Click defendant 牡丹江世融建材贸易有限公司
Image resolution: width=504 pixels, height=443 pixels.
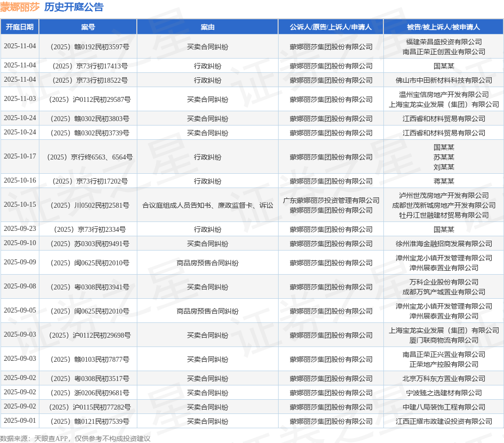coord(444,216)
